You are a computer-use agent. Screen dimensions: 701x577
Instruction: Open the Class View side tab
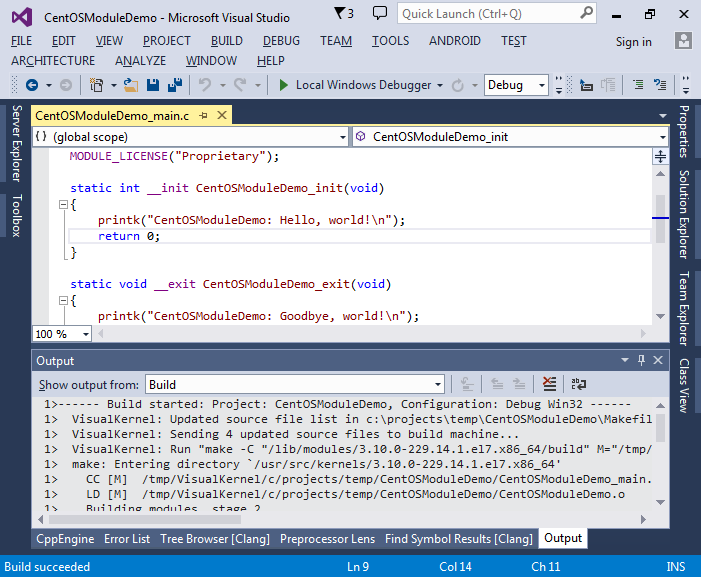point(684,386)
